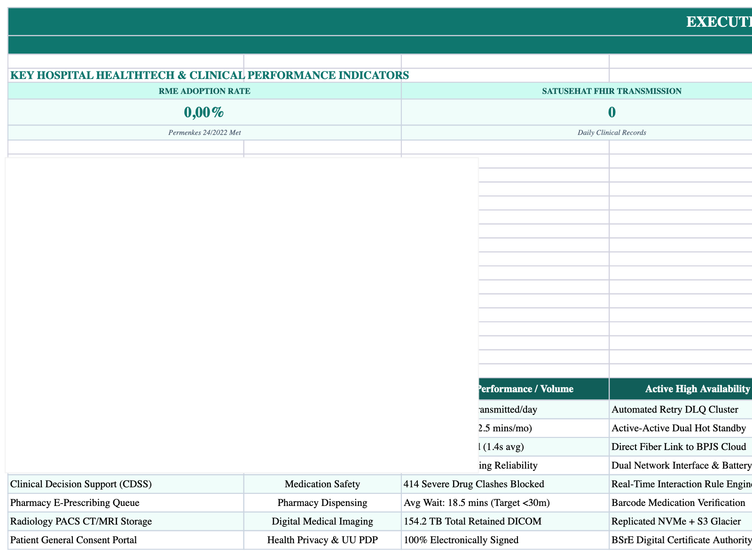Image resolution: width=752 pixels, height=560 pixels.
Task: Click Real-Time Interaction Rule Engine cell
Action: click(681, 484)
